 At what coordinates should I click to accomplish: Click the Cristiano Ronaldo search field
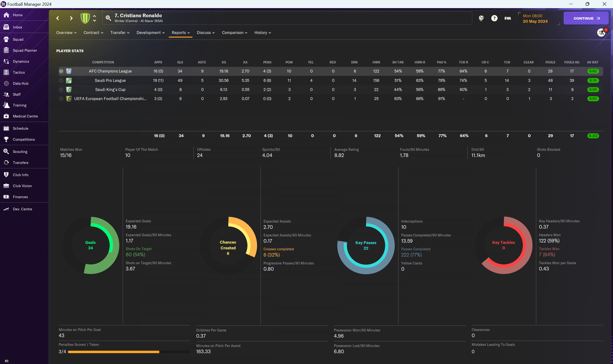pyautogui.click(x=287, y=18)
